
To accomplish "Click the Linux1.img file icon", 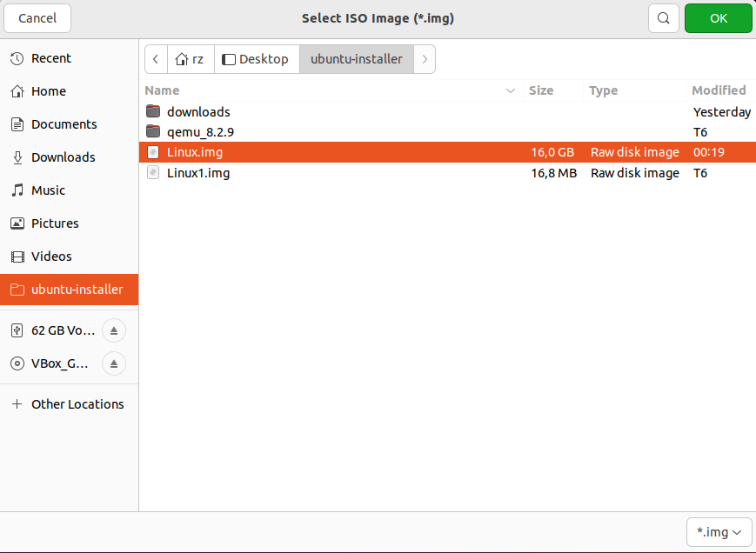I will click(153, 173).
